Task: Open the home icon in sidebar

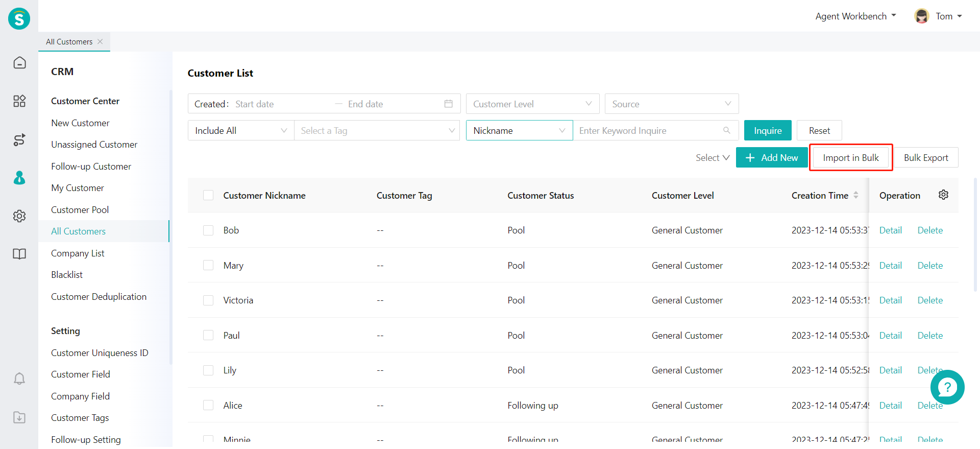Action: pyautogui.click(x=19, y=63)
